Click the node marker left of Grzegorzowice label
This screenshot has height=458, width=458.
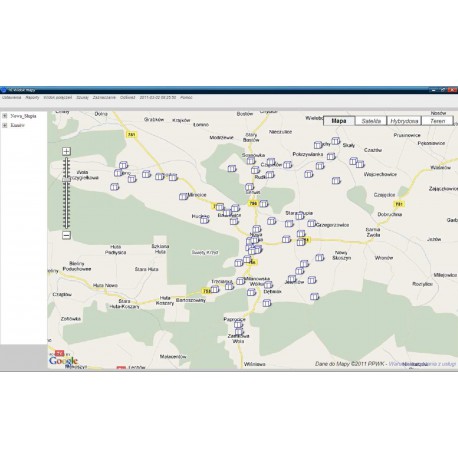[311, 223]
